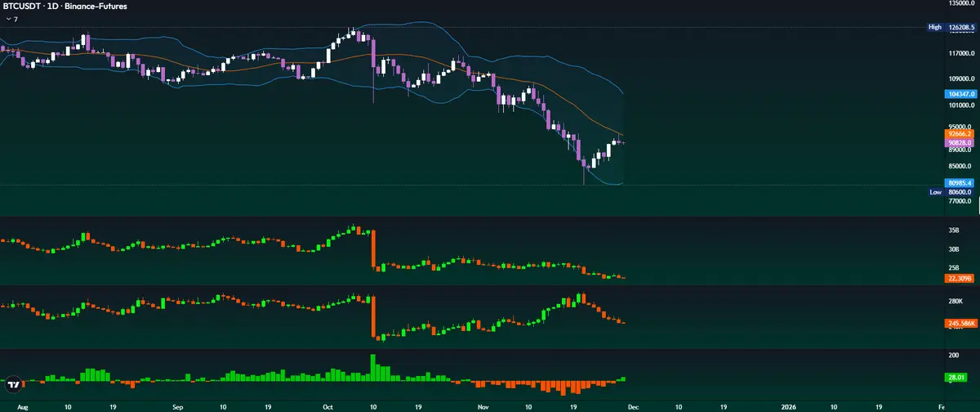The image size is (980, 412).
Task: Click the blue 80985.4 lower band value
Action: (x=960, y=182)
